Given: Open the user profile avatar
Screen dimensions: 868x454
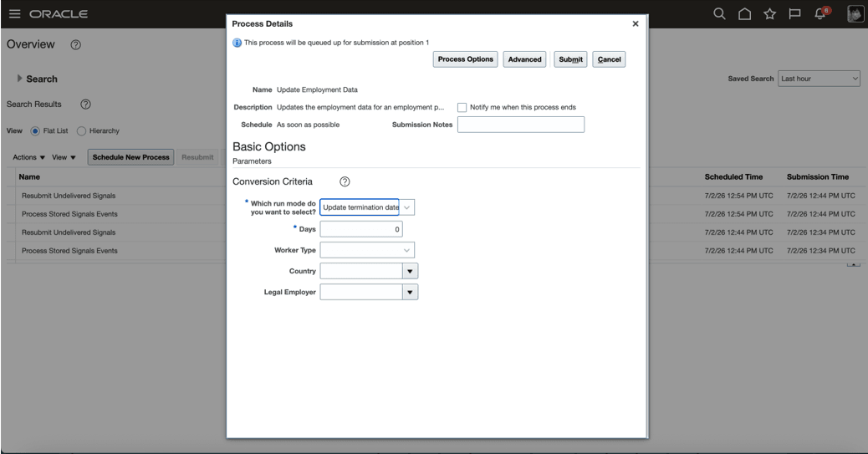Looking at the screenshot, I should pos(855,14).
